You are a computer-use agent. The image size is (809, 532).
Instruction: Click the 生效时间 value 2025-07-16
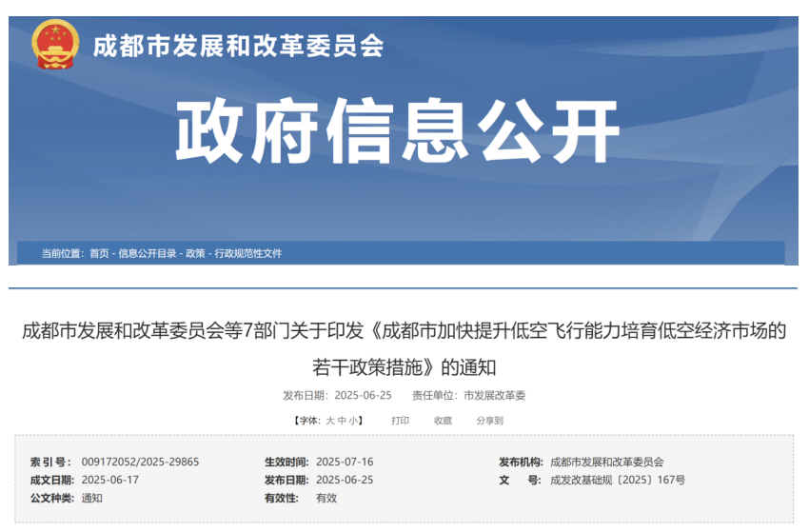(345, 462)
